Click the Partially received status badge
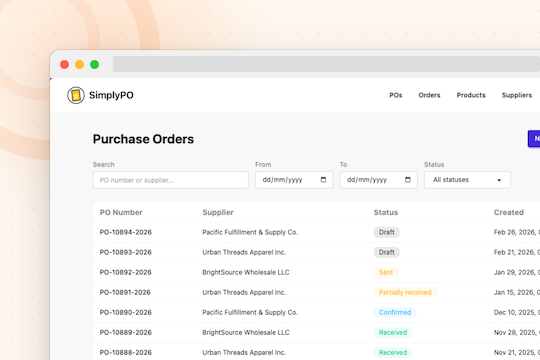Image resolution: width=540 pixels, height=360 pixels. tap(405, 292)
